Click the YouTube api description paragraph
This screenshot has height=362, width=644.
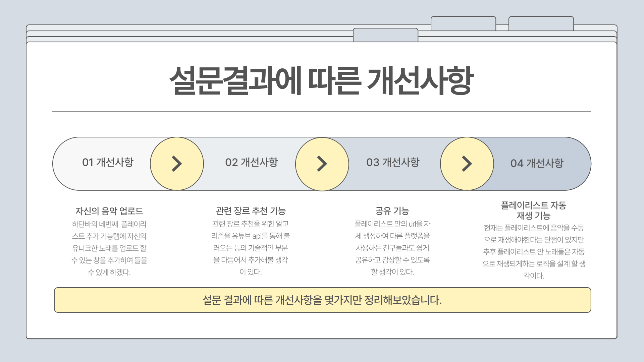point(251,248)
